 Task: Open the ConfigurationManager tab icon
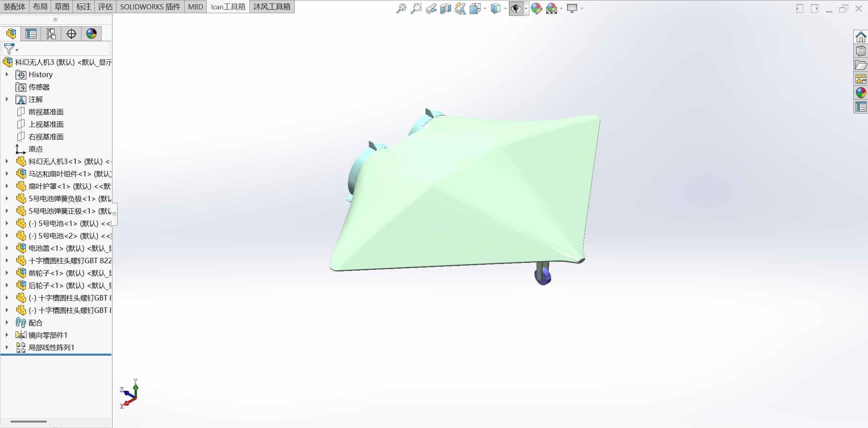[51, 34]
